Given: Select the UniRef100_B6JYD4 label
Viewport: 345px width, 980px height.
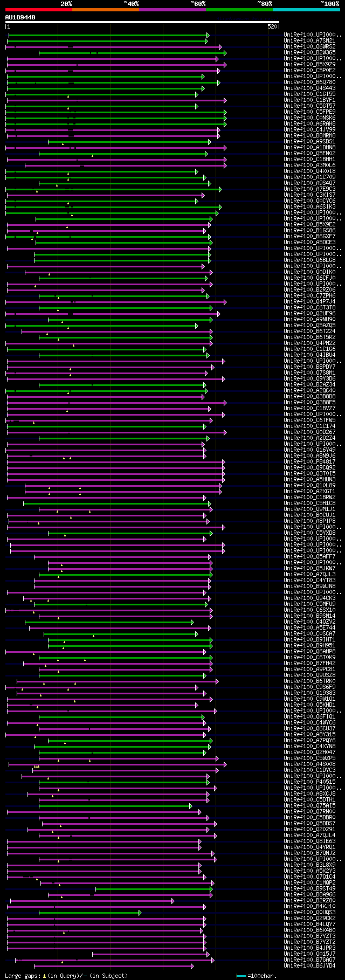Looking at the screenshot, I should tap(309, 966).
